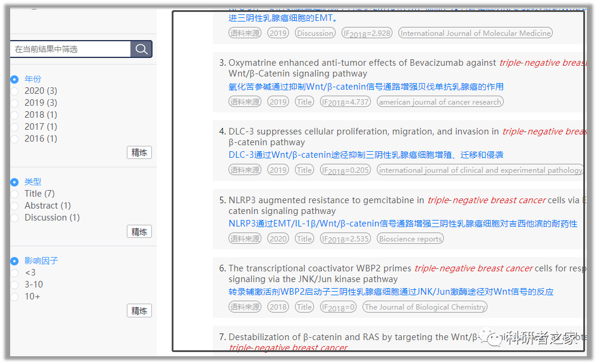This screenshot has width=597, height=364.
Task: Select the 类型 radio button
Action: pos(14,182)
